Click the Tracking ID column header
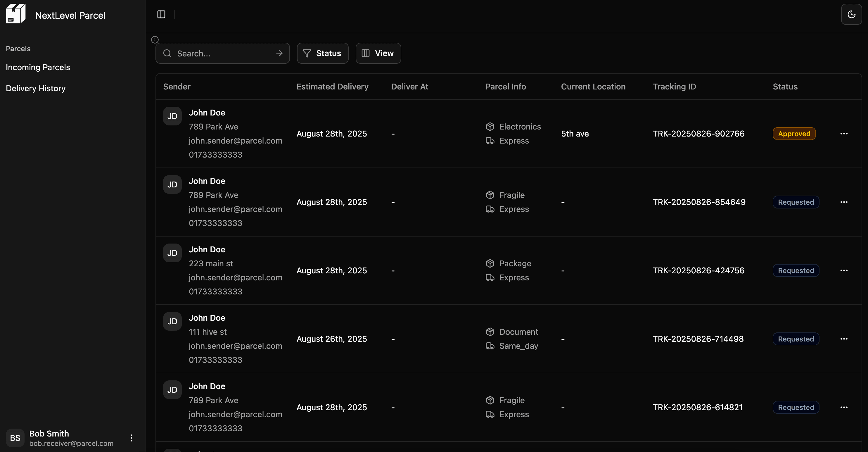The image size is (868, 452). point(674,87)
